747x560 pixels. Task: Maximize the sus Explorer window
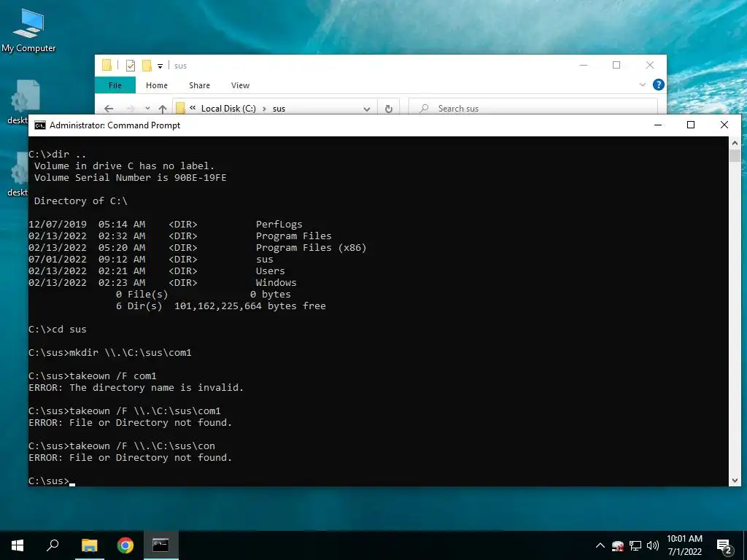tap(616, 65)
